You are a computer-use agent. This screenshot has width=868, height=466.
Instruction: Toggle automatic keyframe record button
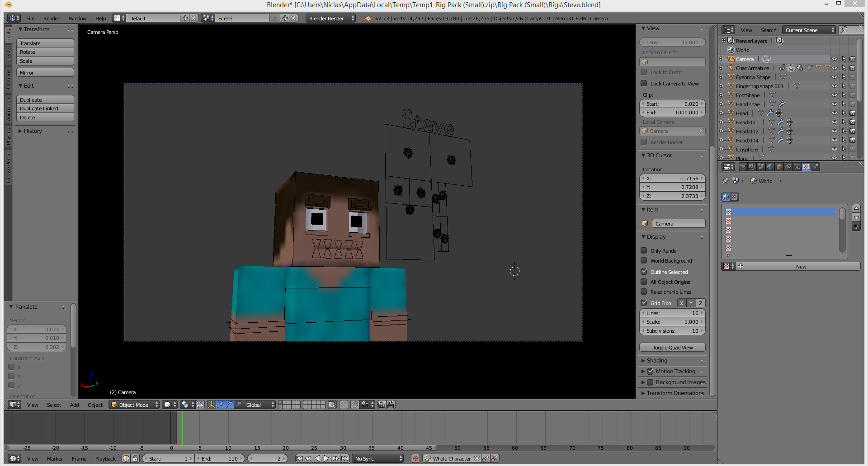(x=415, y=458)
